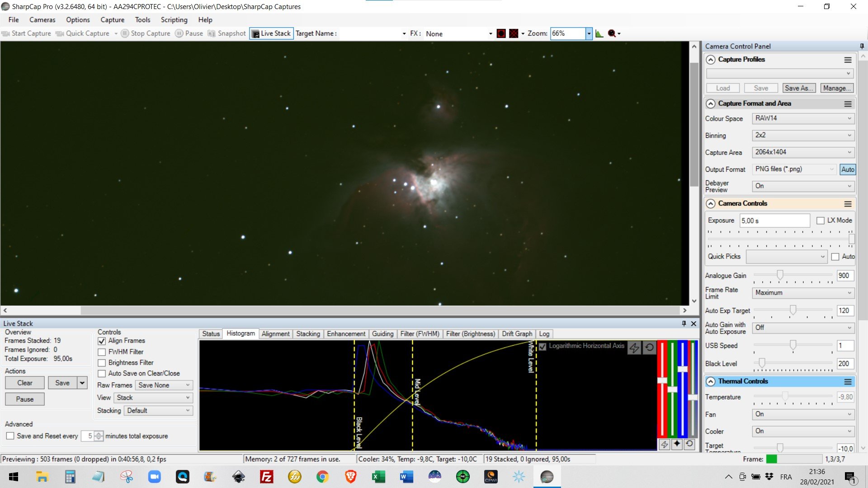Switch to the Drift Graph tab
Viewport: 868px width, 488px height.
[x=517, y=334]
